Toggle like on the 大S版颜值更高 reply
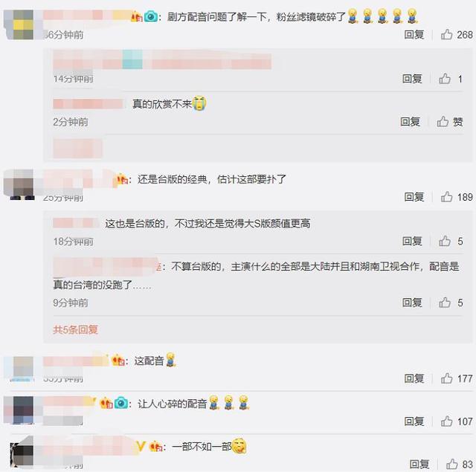 click(x=445, y=241)
